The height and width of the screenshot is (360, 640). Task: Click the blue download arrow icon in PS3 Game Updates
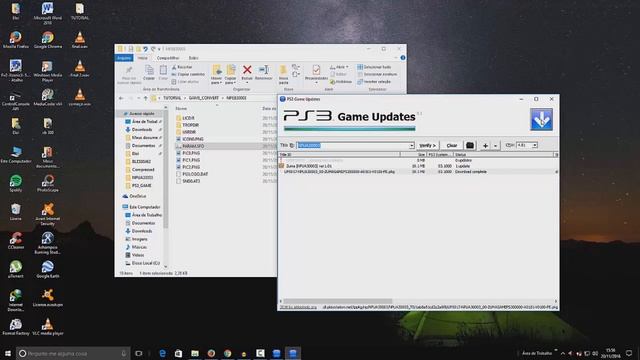[x=541, y=119]
